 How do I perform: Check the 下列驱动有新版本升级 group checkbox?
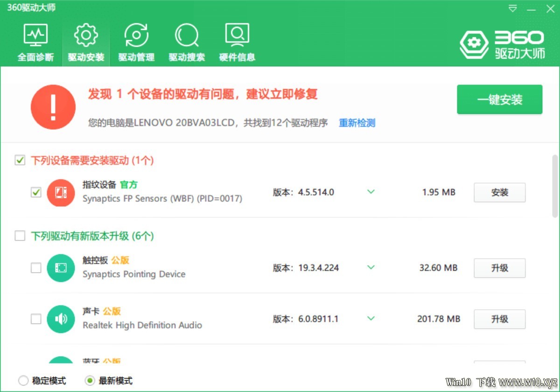20,236
